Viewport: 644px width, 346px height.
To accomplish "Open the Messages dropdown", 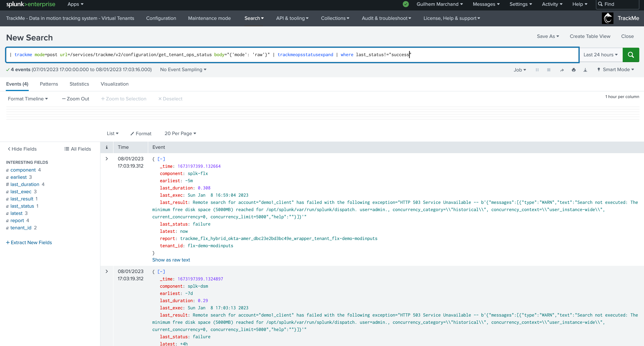I will coord(486,4).
